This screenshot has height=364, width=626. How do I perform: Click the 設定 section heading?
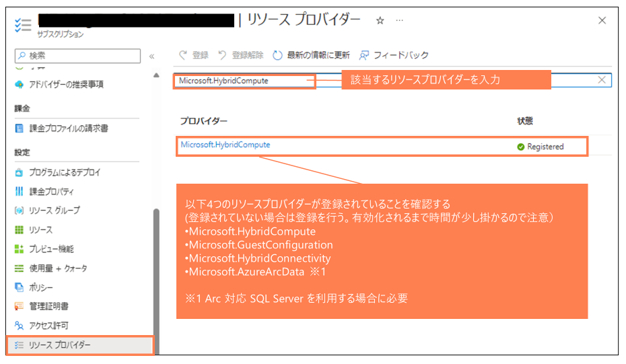coord(22,153)
